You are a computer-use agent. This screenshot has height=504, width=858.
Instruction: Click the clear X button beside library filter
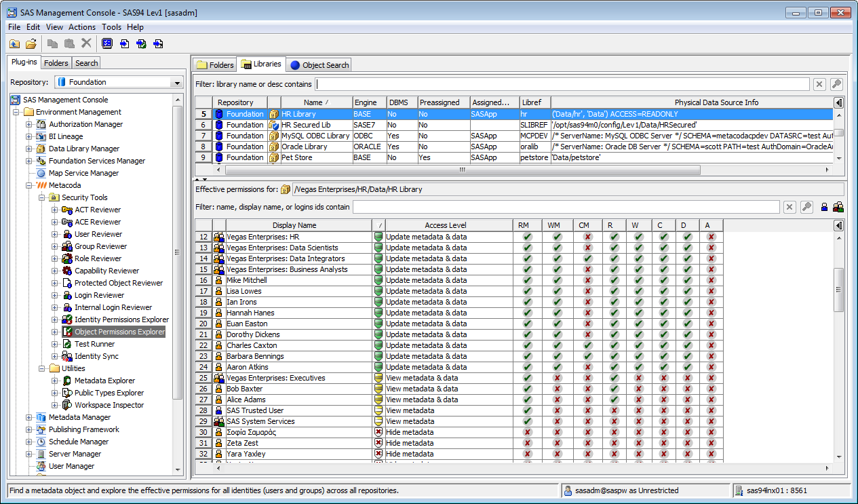tap(819, 84)
